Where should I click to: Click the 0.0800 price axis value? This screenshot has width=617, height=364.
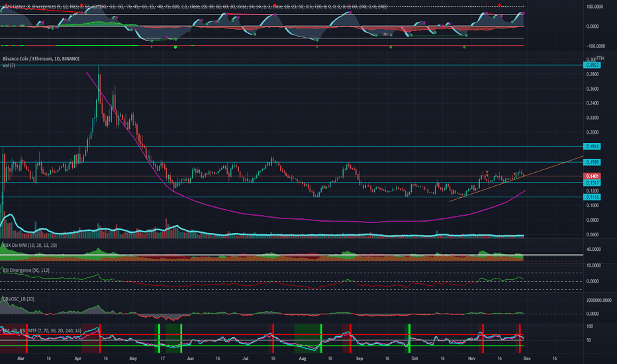(593, 220)
